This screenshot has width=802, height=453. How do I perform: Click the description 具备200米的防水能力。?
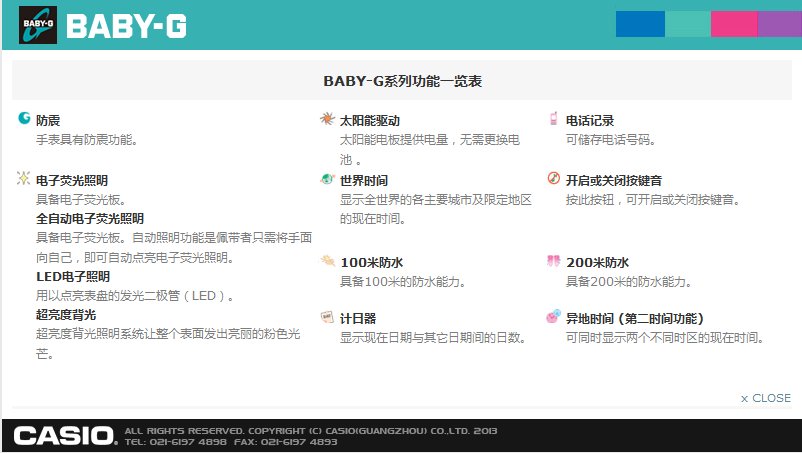coord(629,282)
